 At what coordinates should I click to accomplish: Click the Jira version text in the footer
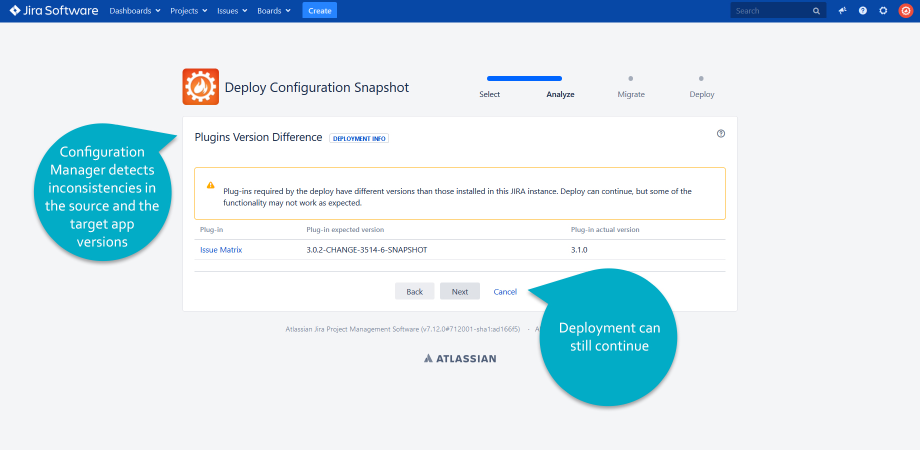[x=402, y=329]
